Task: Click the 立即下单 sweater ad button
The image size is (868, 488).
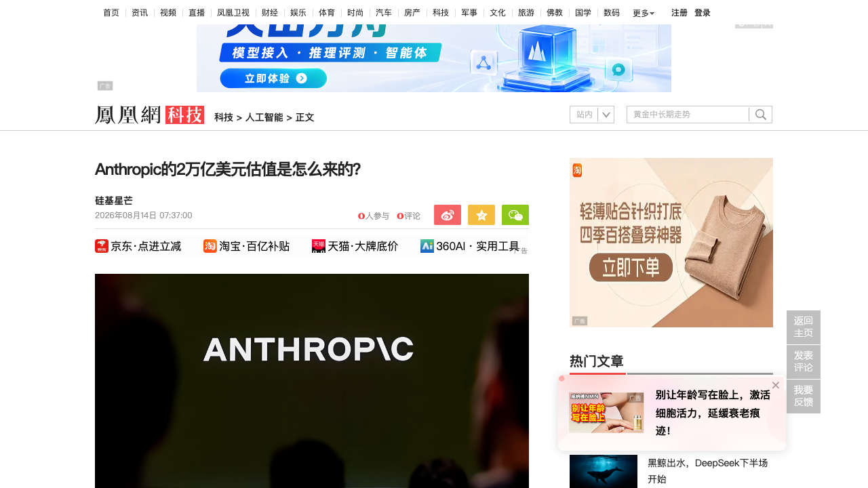Action: tap(631, 268)
